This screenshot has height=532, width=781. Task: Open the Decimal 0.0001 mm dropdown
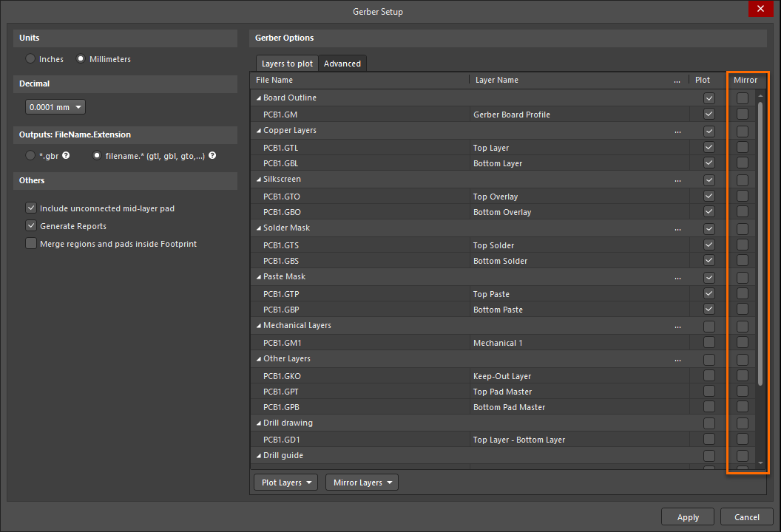point(55,107)
